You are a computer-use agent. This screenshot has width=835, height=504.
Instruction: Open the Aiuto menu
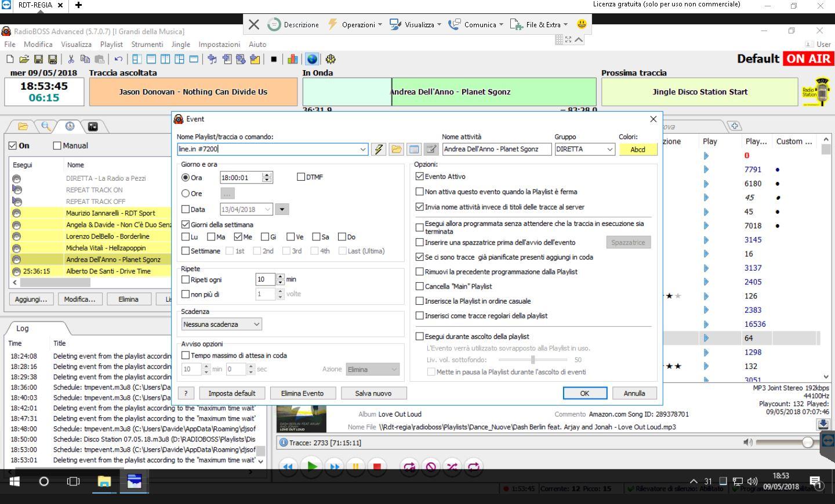(257, 44)
